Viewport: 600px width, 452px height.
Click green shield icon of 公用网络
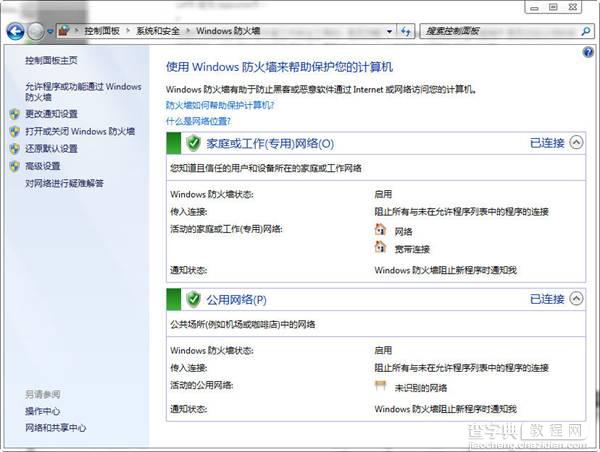click(x=194, y=299)
